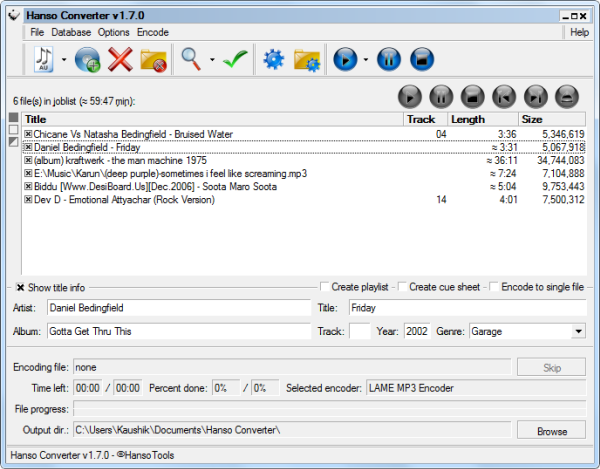The image size is (600, 469).
Task: Enable Create cue sheet checkbox
Action: point(402,287)
